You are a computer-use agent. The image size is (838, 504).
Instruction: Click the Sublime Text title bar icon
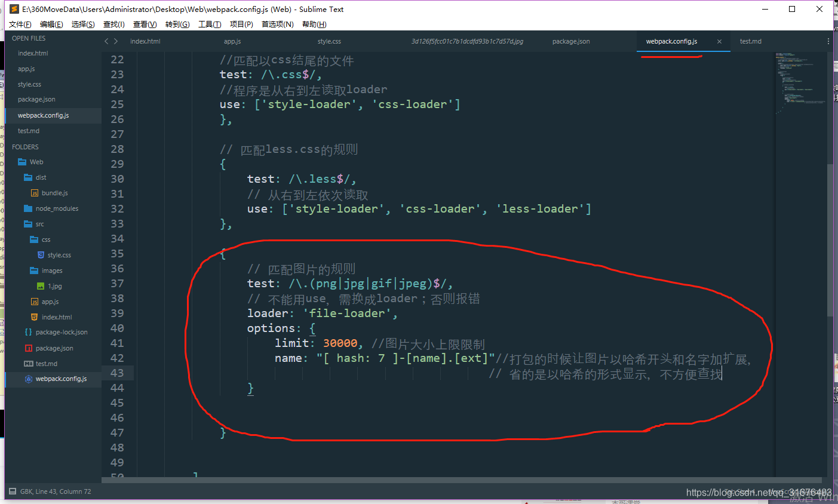coord(14,9)
